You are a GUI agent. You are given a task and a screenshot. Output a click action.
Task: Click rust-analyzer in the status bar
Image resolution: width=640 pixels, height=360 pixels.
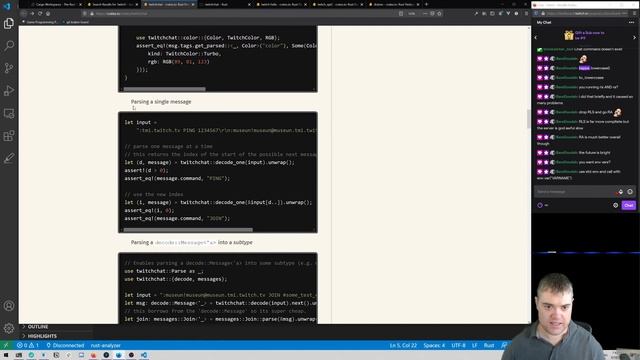pos(106,345)
